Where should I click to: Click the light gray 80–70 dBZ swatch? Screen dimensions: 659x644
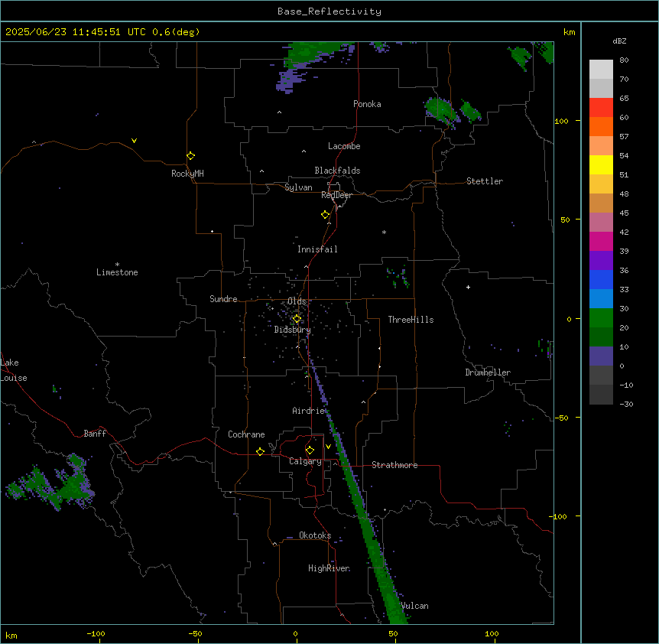pyautogui.click(x=601, y=70)
